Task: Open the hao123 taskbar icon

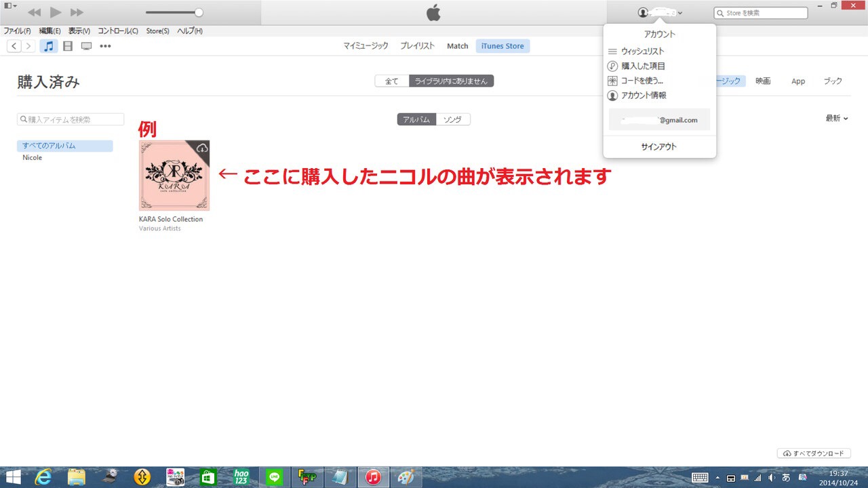Action: (241, 477)
